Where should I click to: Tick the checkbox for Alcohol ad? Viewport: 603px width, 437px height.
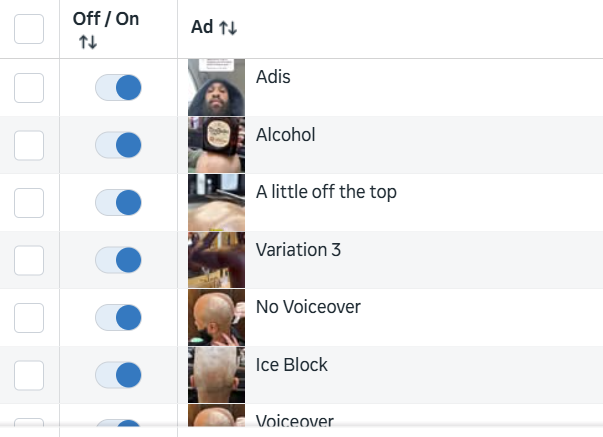tap(29, 145)
